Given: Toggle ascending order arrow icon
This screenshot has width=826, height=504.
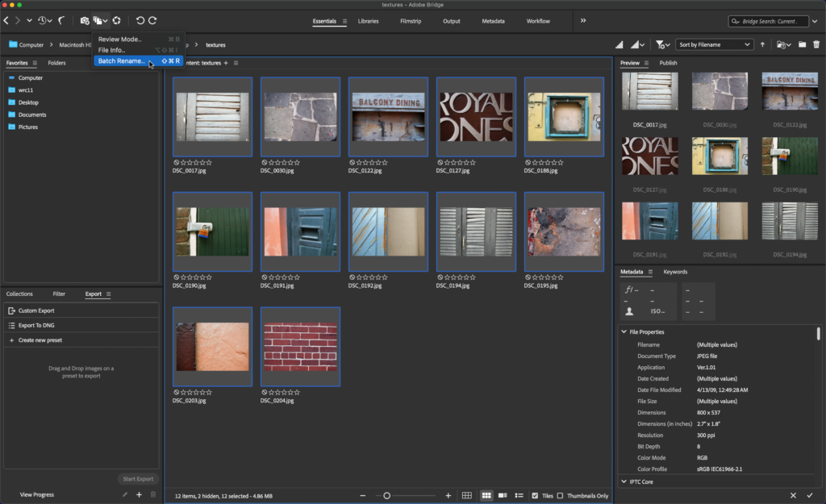Looking at the screenshot, I should 763,44.
